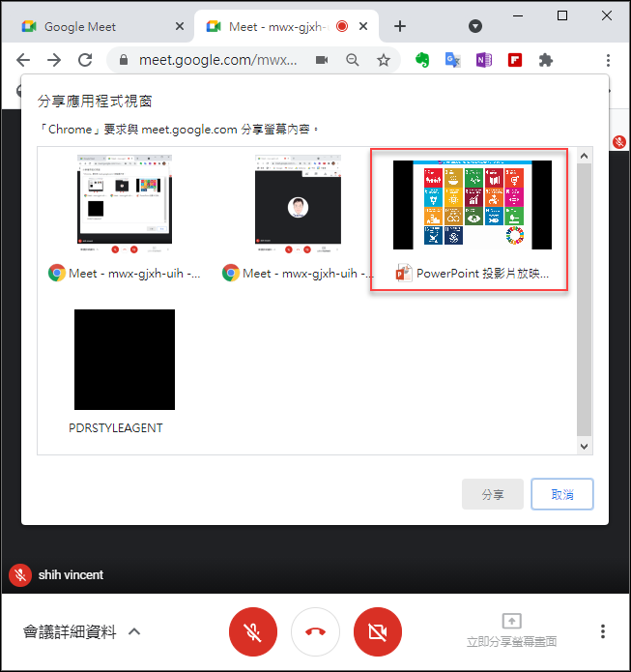
Task: Open the zoom magnifier in the address bar
Action: pyautogui.click(x=353, y=60)
